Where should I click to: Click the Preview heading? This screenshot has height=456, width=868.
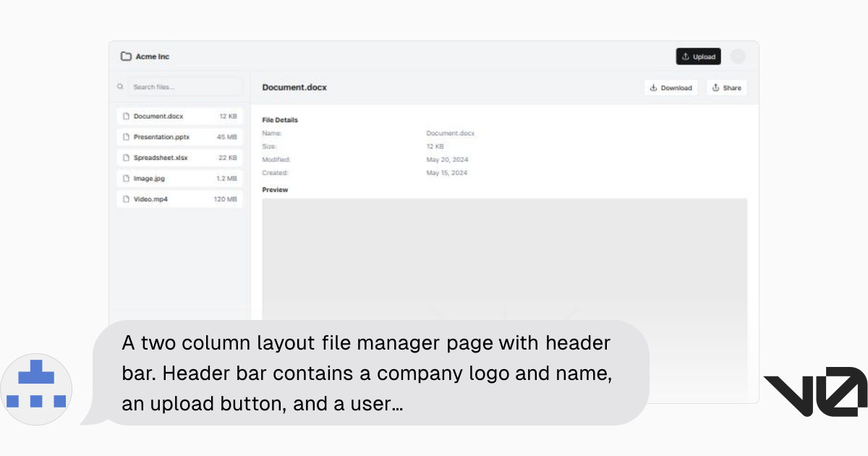pyautogui.click(x=275, y=190)
